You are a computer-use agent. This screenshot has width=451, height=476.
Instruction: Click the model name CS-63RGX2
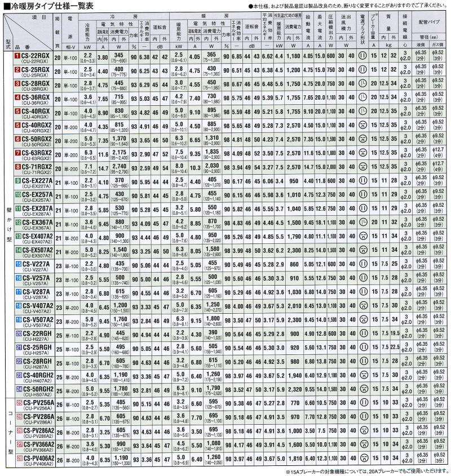click(37, 153)
